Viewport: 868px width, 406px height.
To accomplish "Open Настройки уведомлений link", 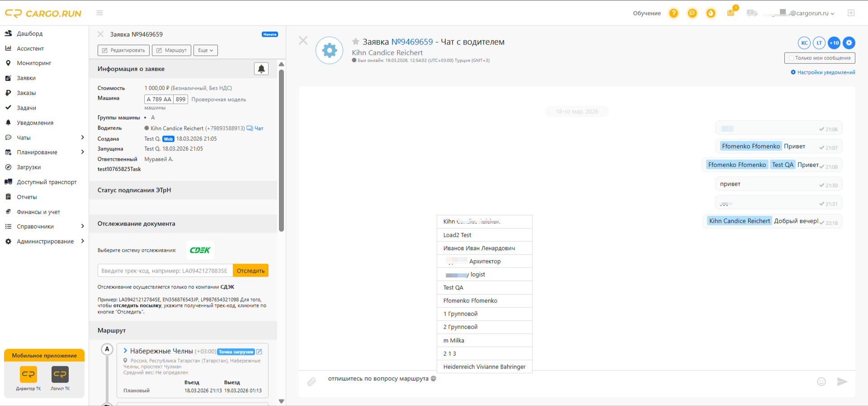I will click(823, 72).
